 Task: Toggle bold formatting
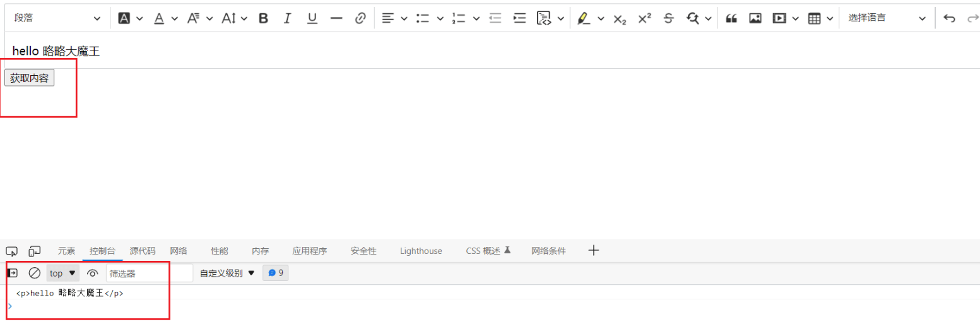pyautogui.click(x=264, y=18)
